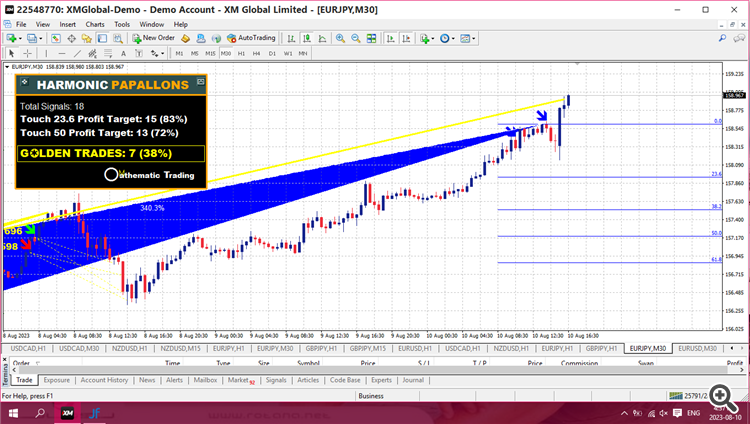Expand the Periods dropdown arrow
750x424 pixels.
click(453, 38)
